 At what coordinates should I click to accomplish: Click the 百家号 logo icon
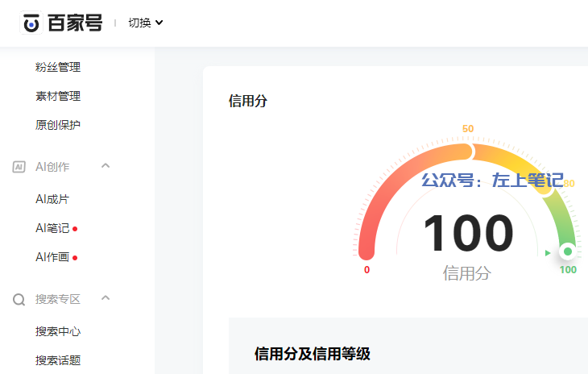[31, 23]
